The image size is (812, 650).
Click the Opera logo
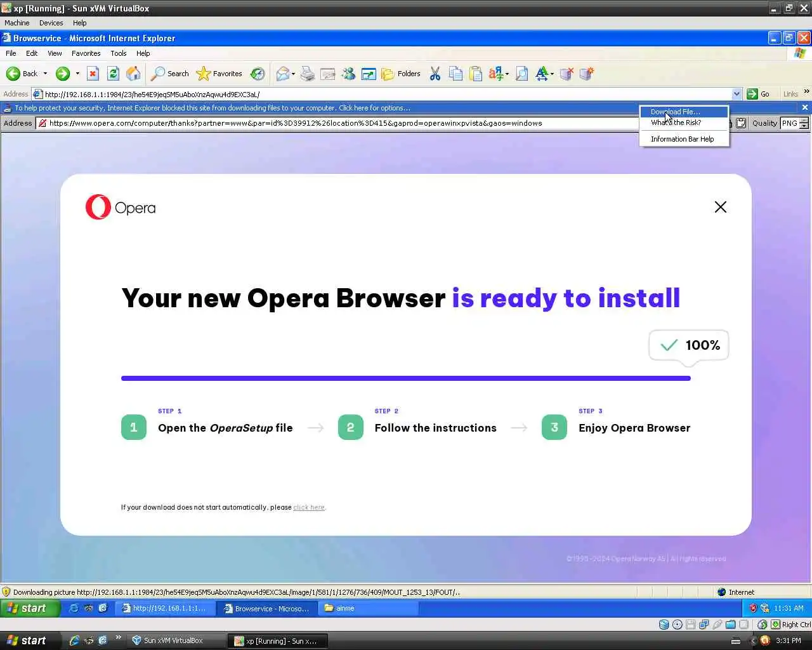click(x=121, y=208)
